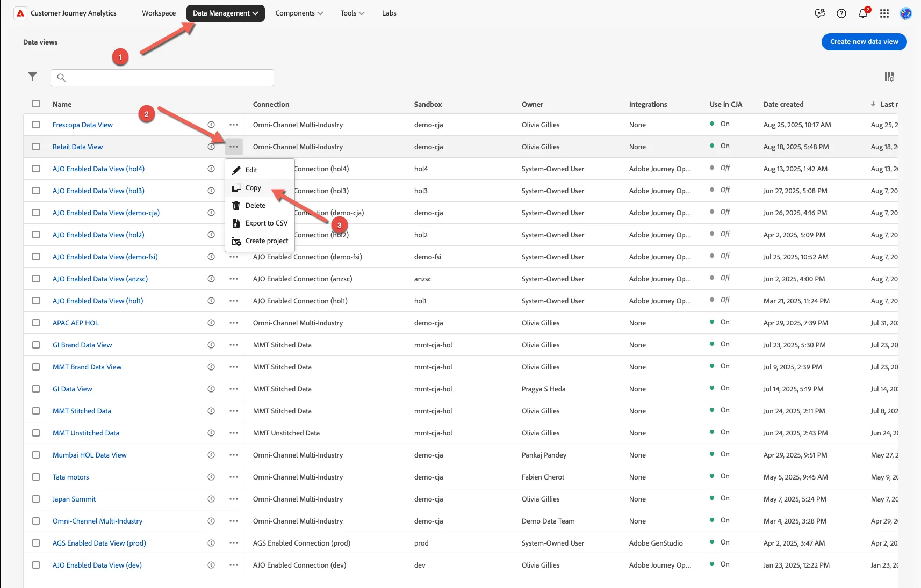The height and width of the screenshot is (588, 921).
Task: Expand the Data Management menu
Action: point(226,13)
